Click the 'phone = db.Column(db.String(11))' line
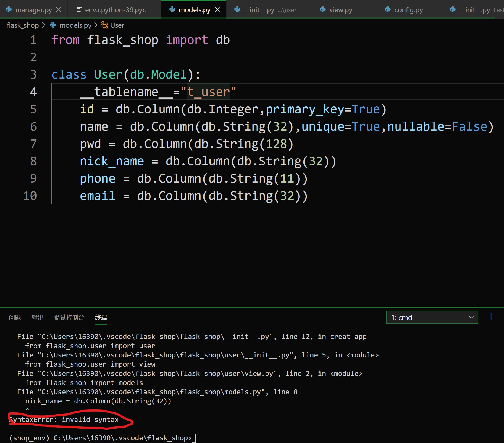The height and width of the screenshot is (443, 504). point(194,179)
